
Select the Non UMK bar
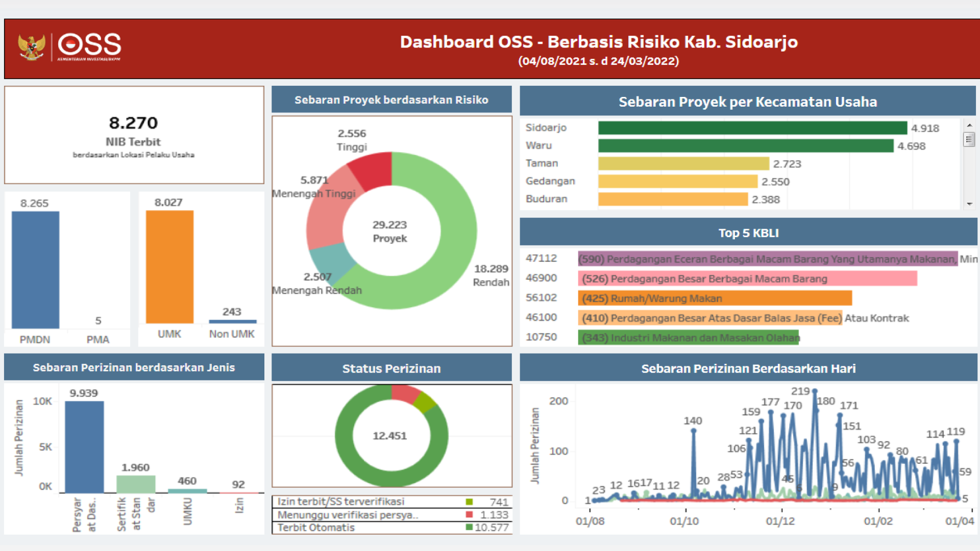tap(232, 321)
